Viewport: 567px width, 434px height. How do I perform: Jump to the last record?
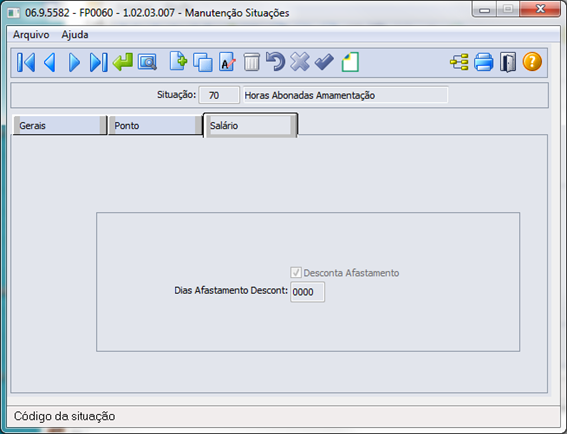click(x=98, y=62)
